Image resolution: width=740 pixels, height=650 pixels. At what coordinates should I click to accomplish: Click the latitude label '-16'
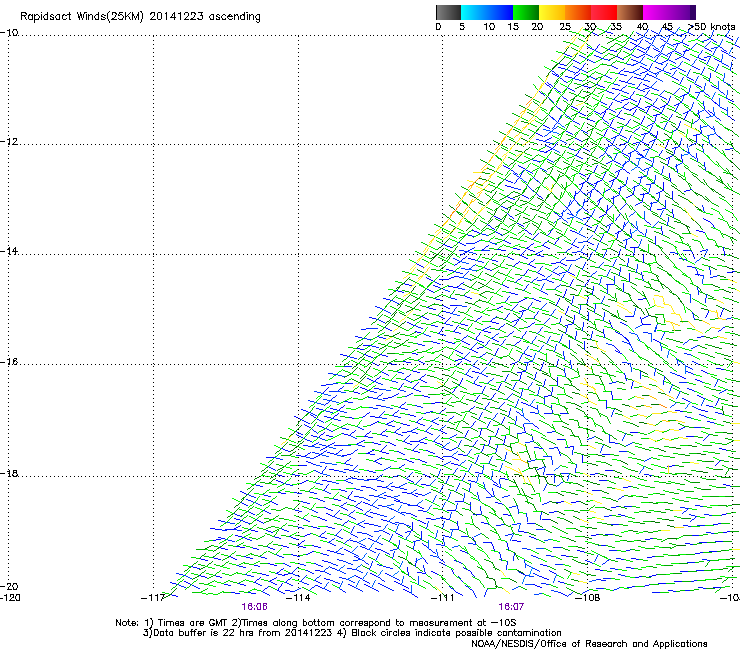[x=9, y=362]
